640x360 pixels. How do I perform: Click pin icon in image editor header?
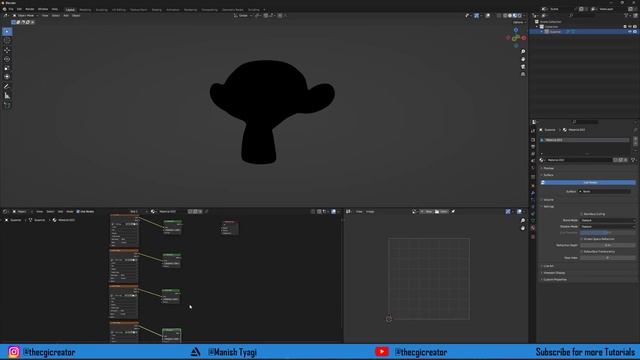453,211
